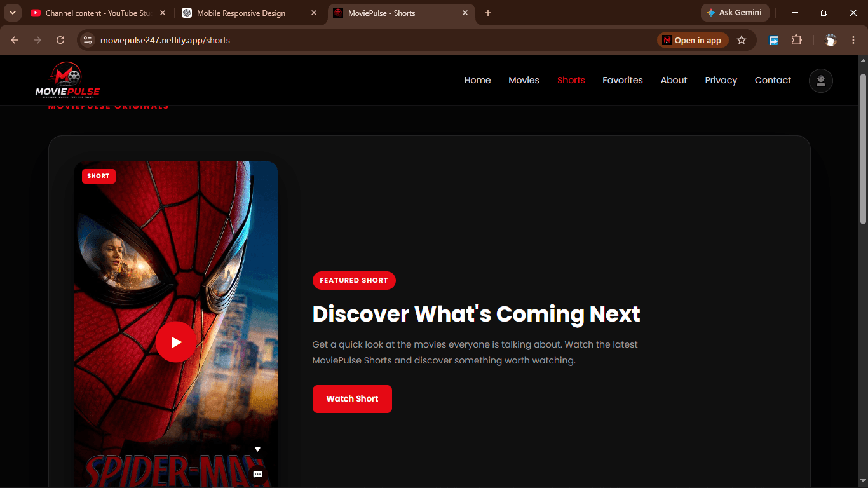Go back to the previous page
Viewport: 868px width, 488px height.
[x=15, y=40]
